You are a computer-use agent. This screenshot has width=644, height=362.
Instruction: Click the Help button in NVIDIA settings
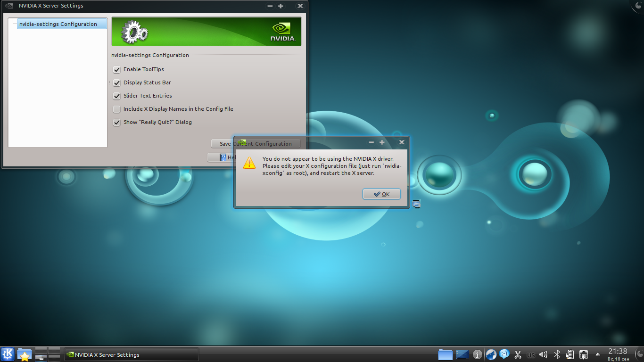(x=221, y=157)
